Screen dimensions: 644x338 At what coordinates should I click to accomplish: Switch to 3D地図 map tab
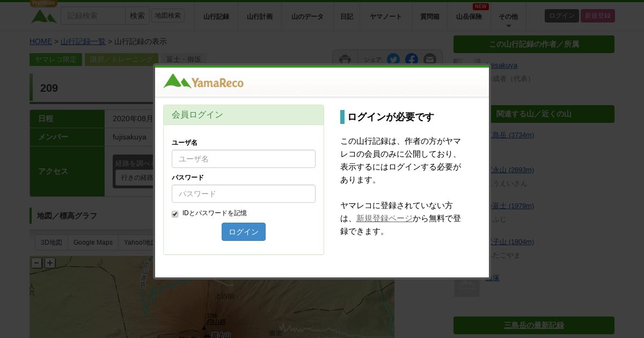(52, 243)
